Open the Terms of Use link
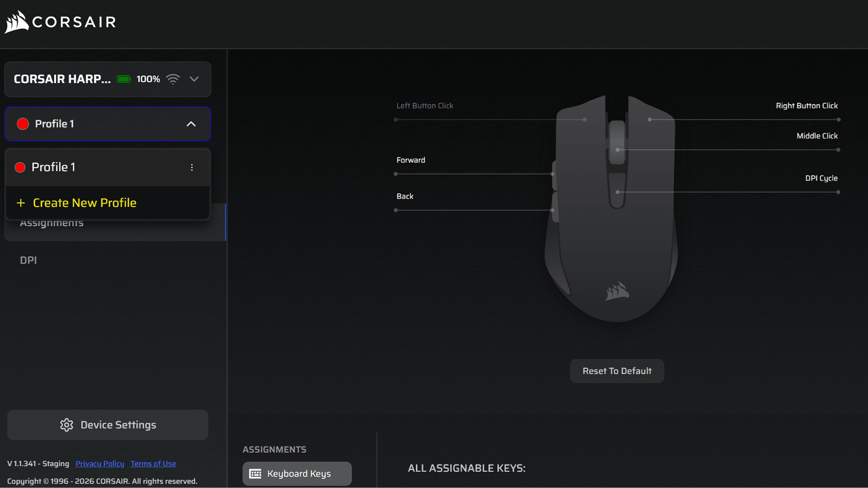Viewport: 868px width, 488px height. pos(153,463)
